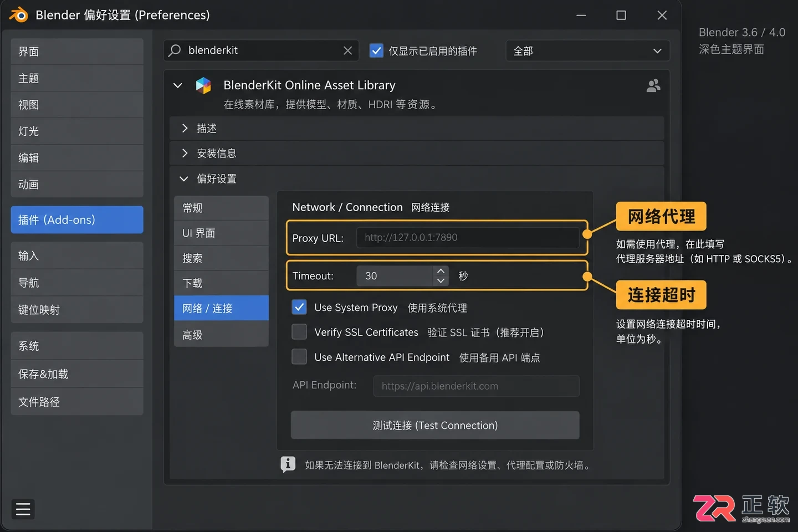This screenshot has height=532, width=798.
Task: Open the hamburger menu at bottom left
Action: pos(23,509)
